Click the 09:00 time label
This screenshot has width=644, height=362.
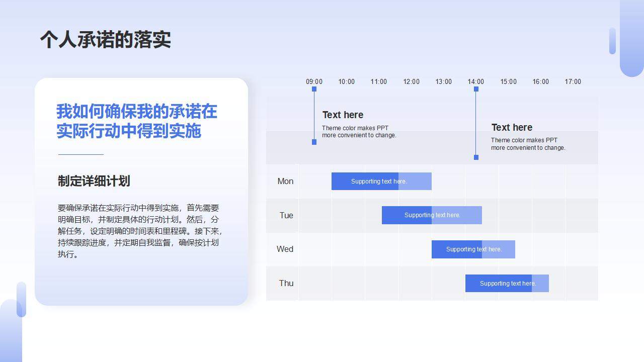pyautogui.click(x=314, y=81)
